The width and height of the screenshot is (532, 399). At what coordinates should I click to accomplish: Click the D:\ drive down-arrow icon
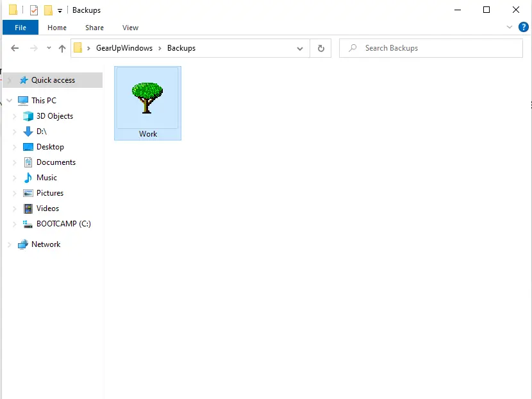click(28, 132)
